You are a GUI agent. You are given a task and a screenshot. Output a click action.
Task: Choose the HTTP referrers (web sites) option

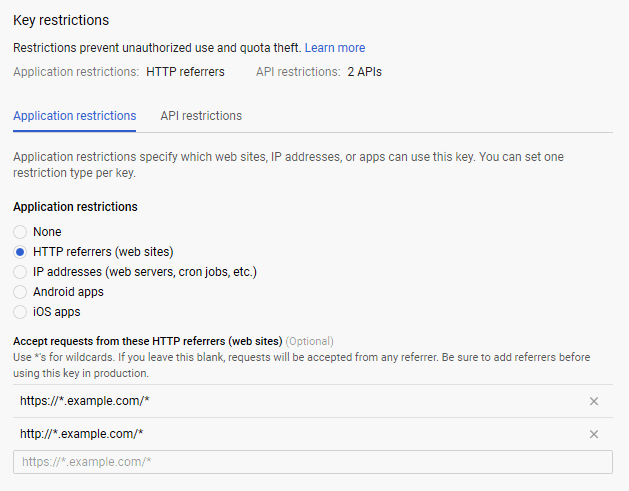coord(20,252)
